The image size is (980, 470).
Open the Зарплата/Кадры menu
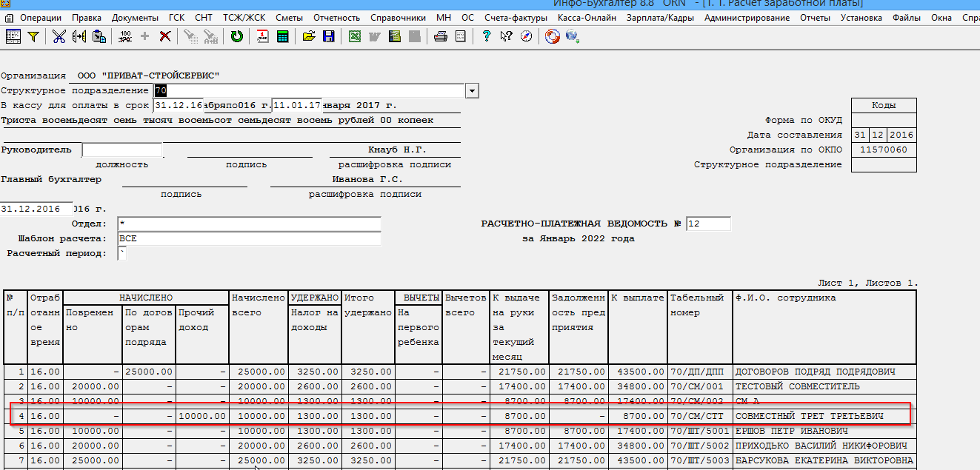tap(661, 17)
